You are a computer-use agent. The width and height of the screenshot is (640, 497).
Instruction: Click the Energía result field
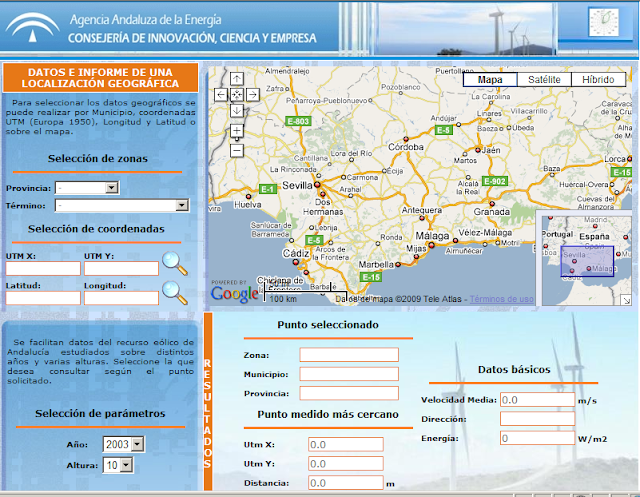coord(538,438)
